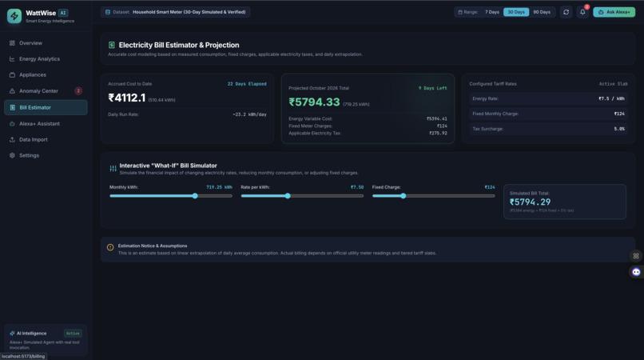Click the Household Smart Meter dataset selector
This screenshot has width=644, height=360.
point(175,12)
